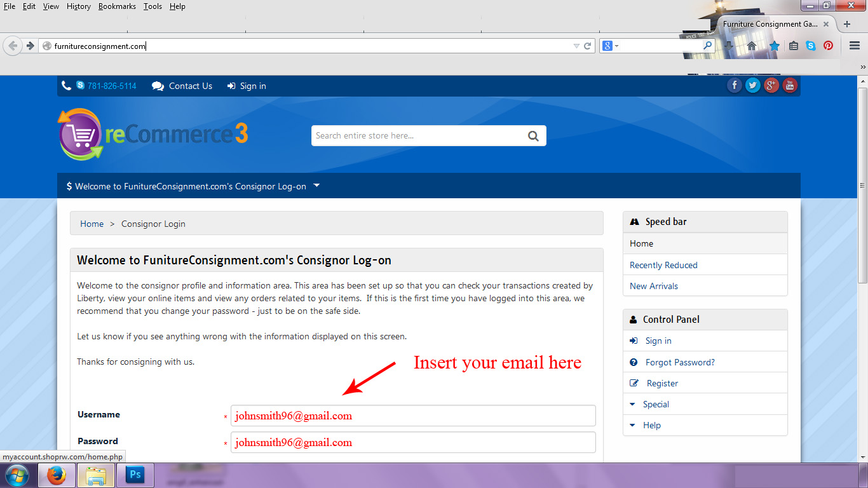Click the Pinterest icon in the browser toolbar
Viewport: 868px width, 488px height.
click(828, 45)
